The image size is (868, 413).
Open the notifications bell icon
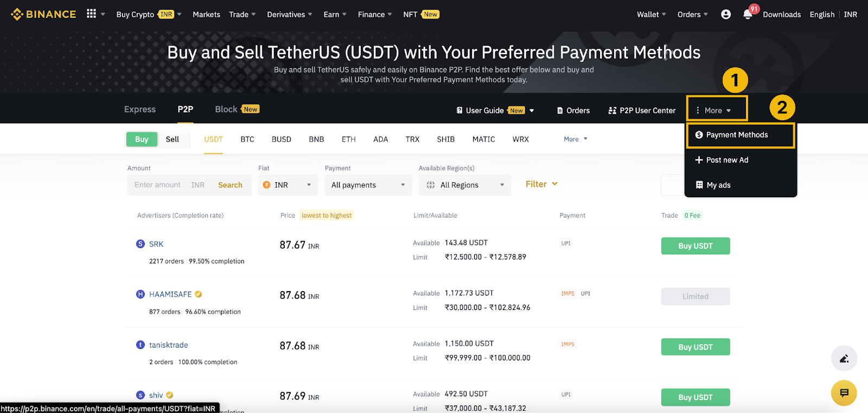(x=748, y=15)
